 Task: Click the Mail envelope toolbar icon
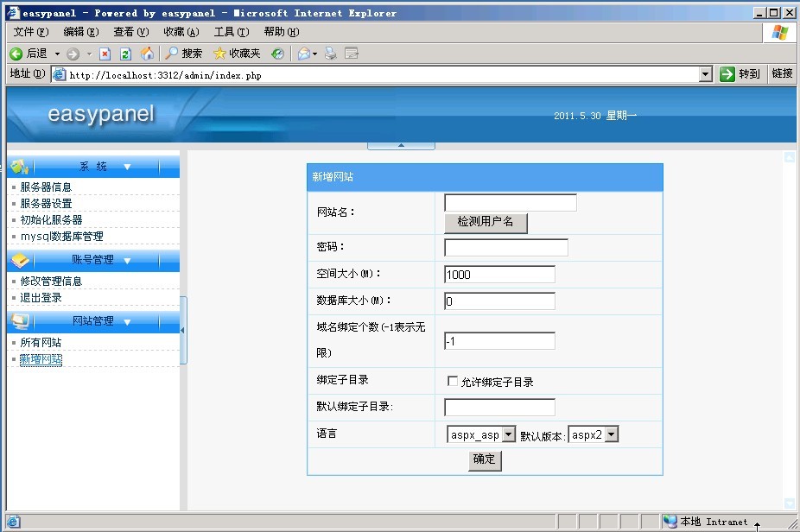coord(304,53)
